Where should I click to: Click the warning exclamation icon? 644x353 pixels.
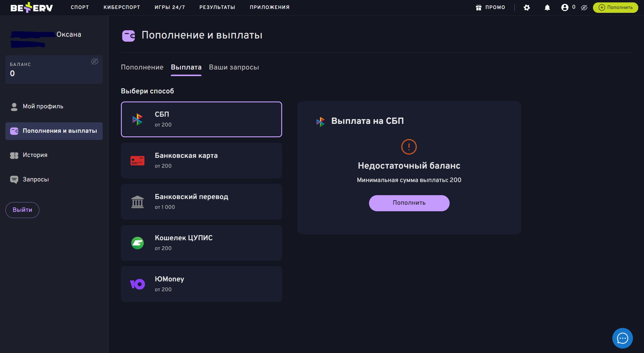tap(409, 147)
